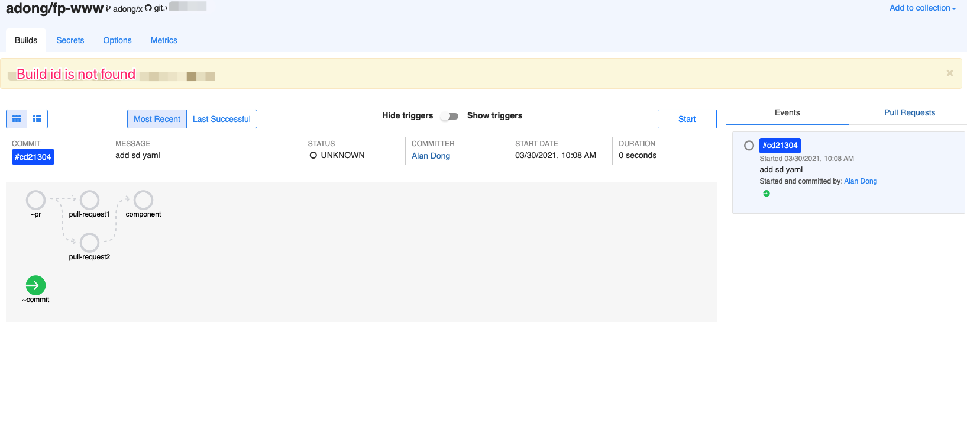980x428 pixels.
Task: Open the Options tab
Action: (117, 40)
